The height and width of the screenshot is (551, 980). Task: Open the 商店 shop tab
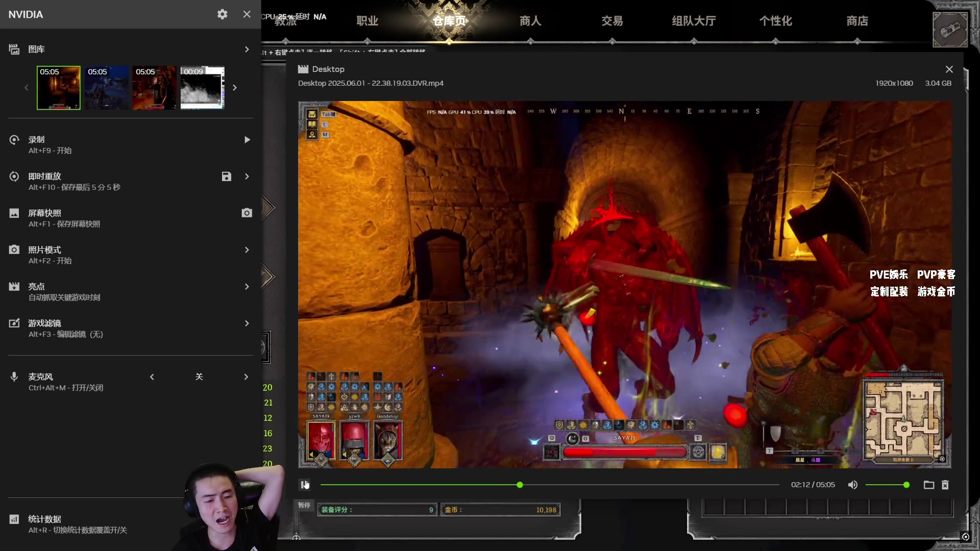tap(857, 21)
